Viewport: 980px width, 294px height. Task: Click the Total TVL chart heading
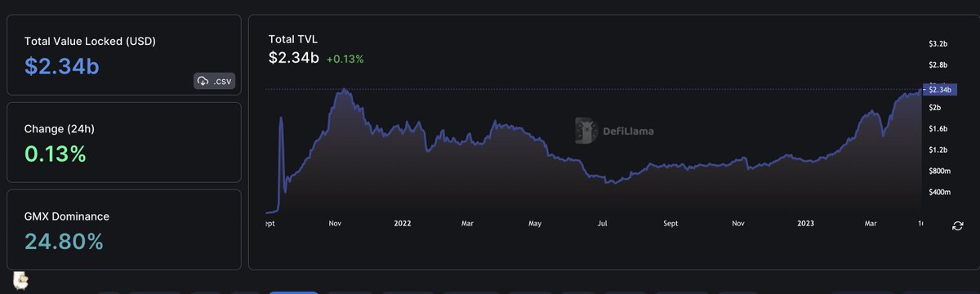pyautogui.click(x=293, y=38)
